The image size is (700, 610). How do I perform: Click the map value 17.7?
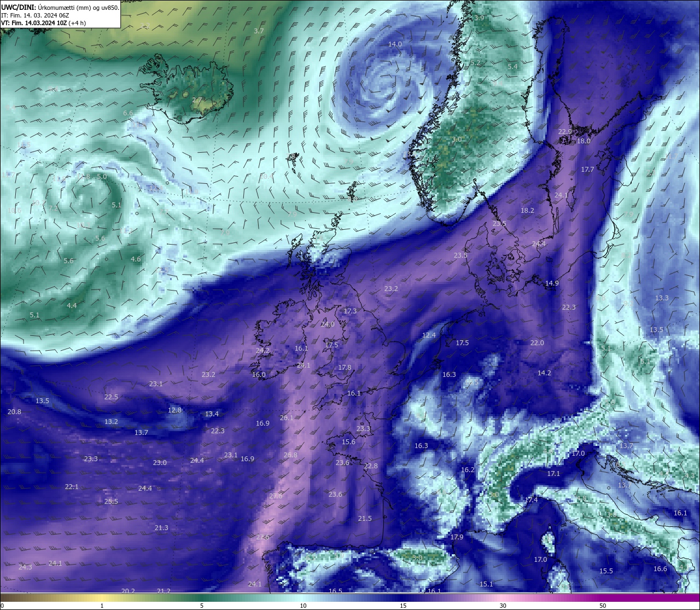click(x=587, y=169)
